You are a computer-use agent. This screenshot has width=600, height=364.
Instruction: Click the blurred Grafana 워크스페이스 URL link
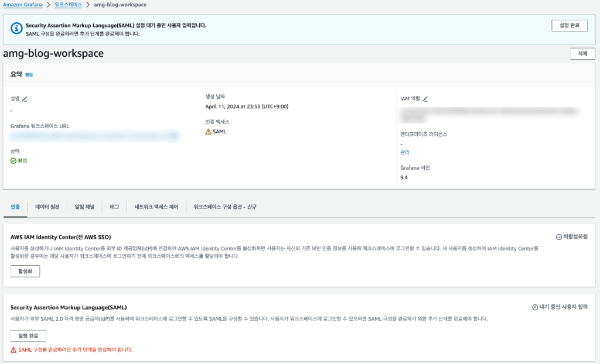94,136
